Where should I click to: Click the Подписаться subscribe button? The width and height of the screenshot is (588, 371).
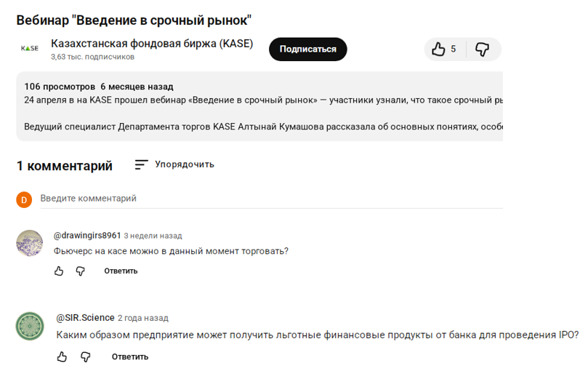tap(307, 49)
